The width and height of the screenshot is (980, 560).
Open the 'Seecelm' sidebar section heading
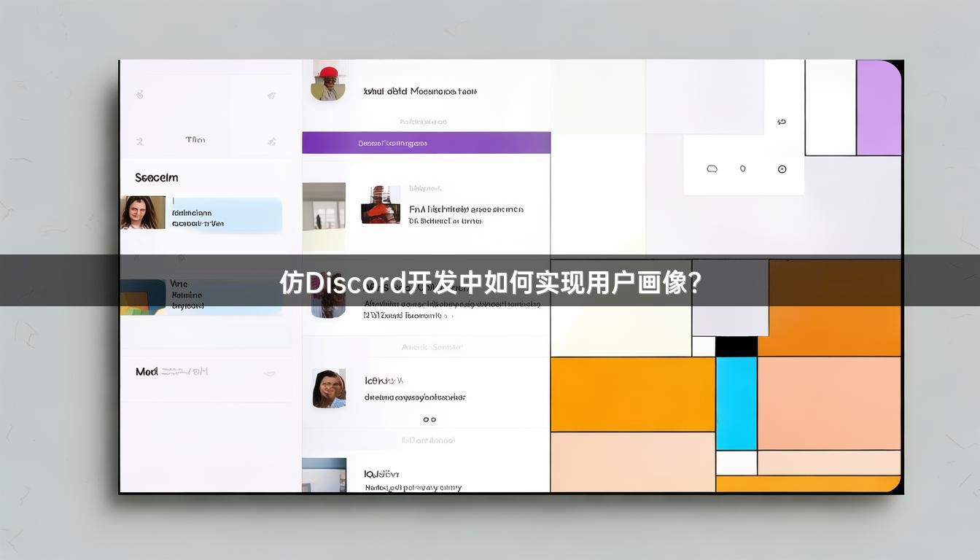click(x=156, y=177)
